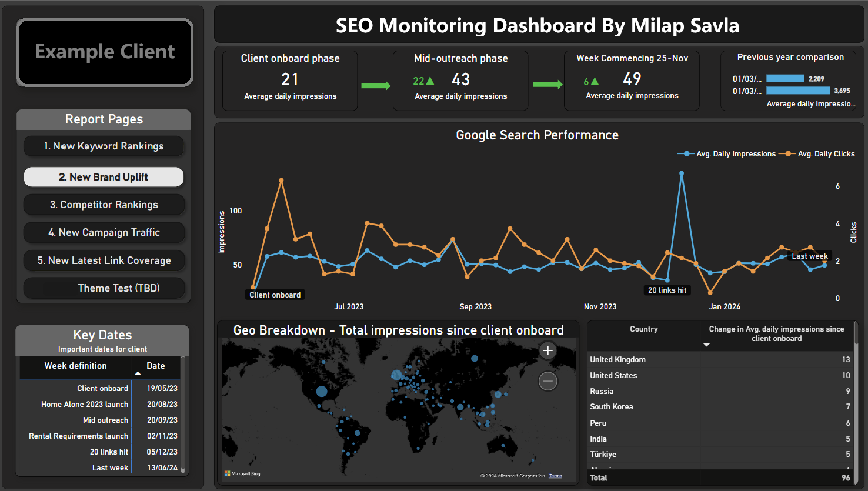Sort Key Dates by Date column arrow
Screen dimensions: 868x491
tap(138, 373)
